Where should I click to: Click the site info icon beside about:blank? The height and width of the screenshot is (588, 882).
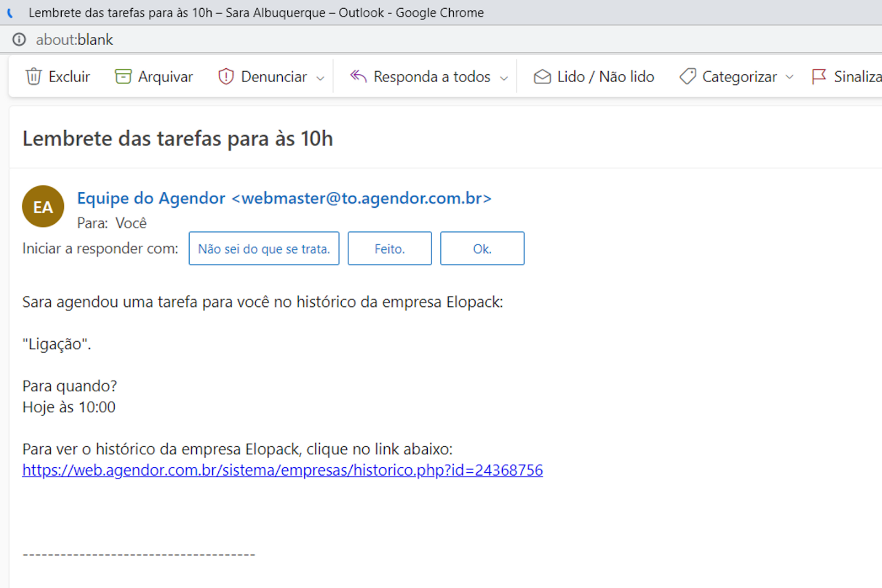pos(19,40)
